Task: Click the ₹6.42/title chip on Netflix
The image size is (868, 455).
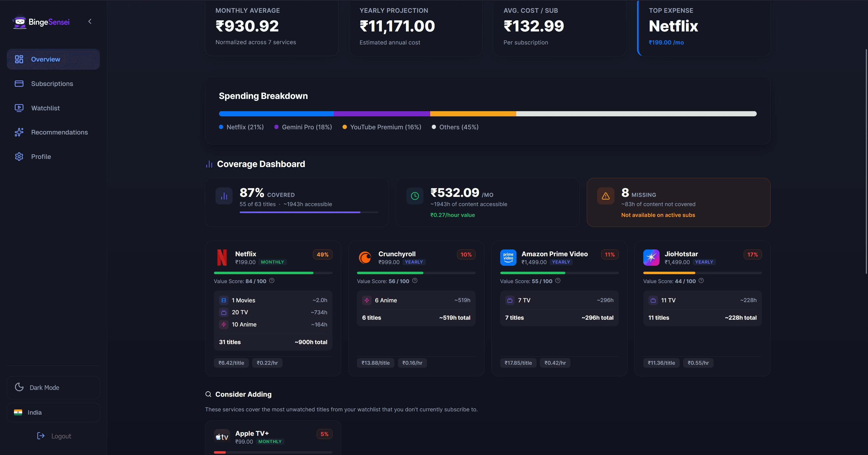Action: pyautogui.click(x=231, y=363)
